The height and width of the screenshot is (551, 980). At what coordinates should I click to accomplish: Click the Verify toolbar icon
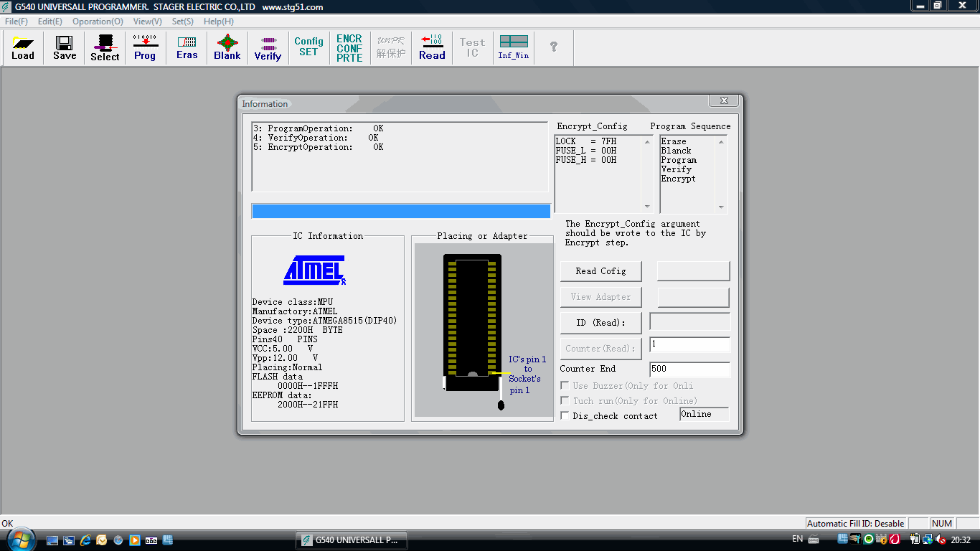(268, 47)
